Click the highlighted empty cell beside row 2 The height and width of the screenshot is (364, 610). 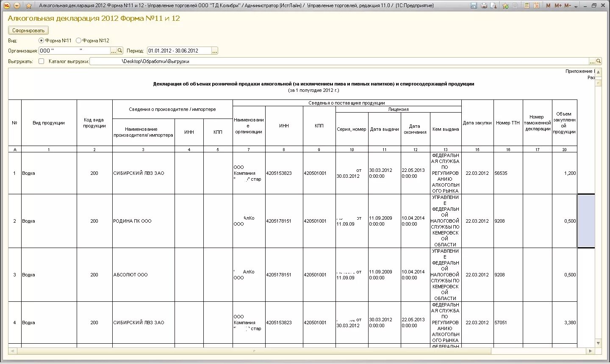[x=586, y=221]
